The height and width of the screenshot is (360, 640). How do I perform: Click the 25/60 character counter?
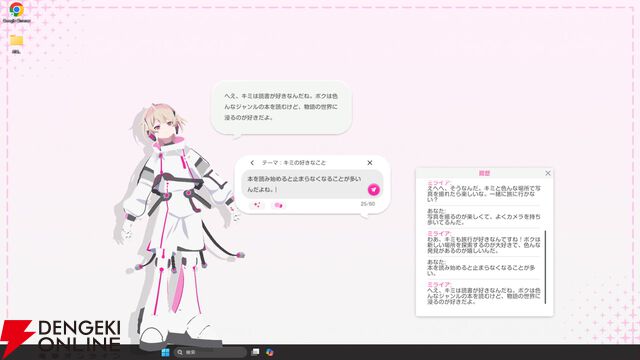coord(367,204)
